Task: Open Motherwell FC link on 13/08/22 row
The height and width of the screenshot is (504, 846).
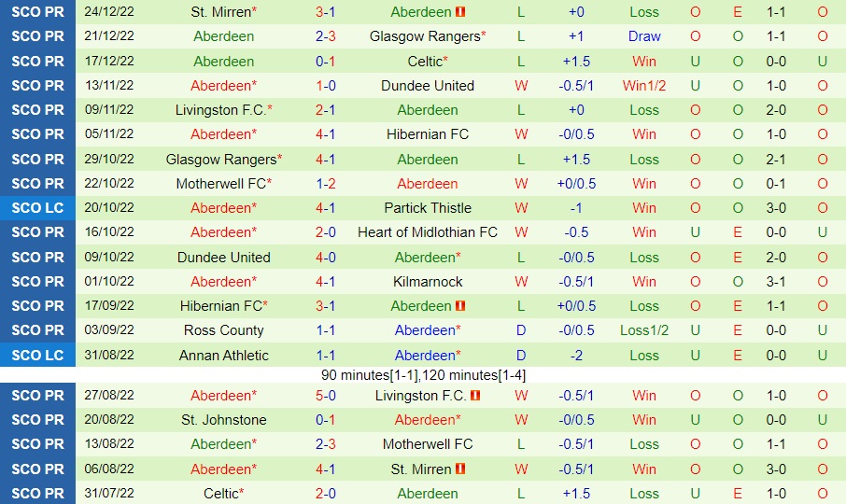Action: [x=428, y=444]
